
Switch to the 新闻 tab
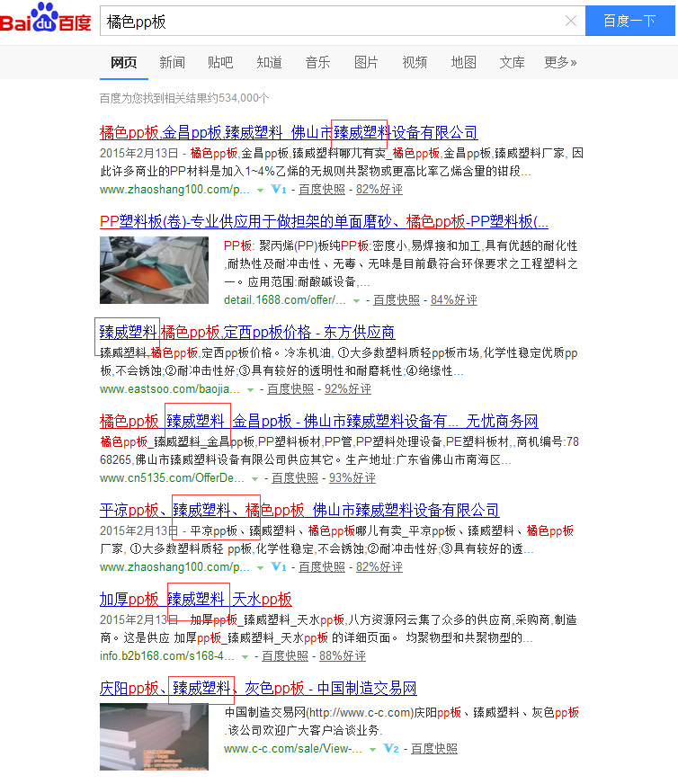click(x=172, y=63)
